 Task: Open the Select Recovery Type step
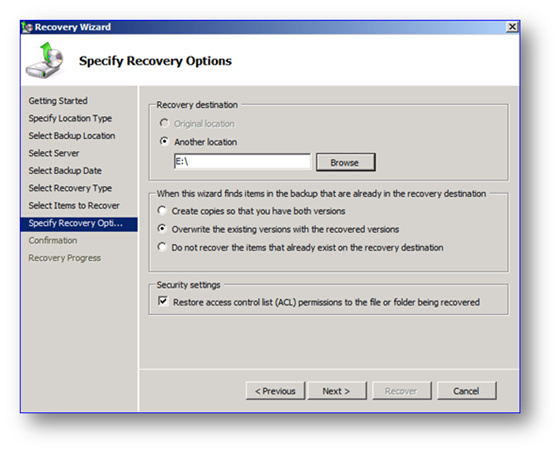[70, 188]
